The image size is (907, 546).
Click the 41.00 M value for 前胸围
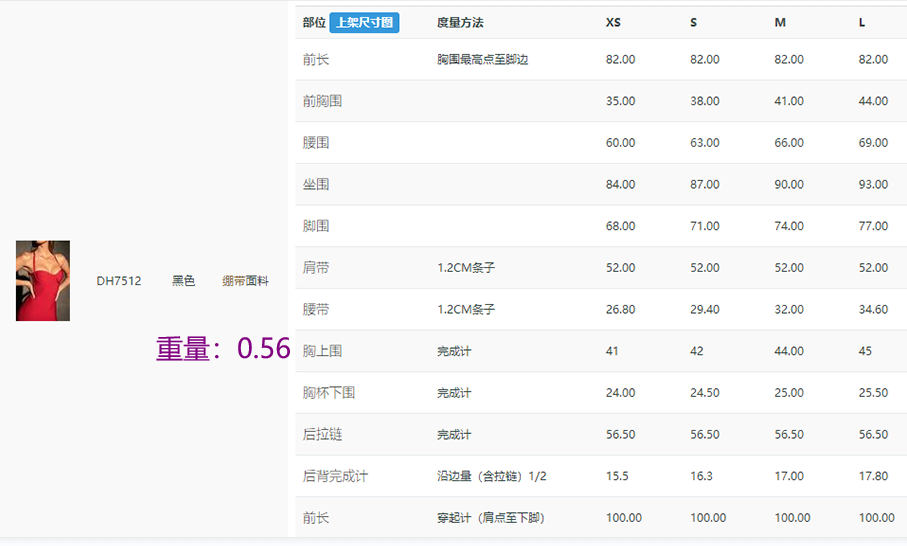(x=789, y=101)
